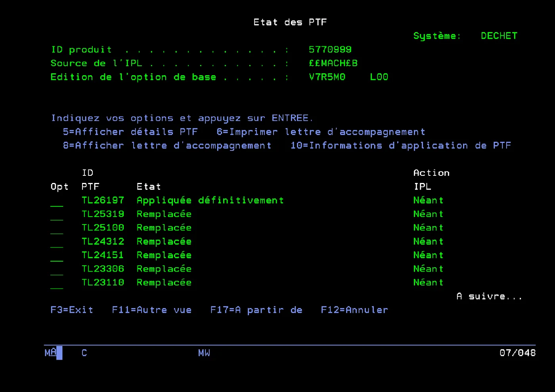Click Néant IPL action for TL26197
555x392 pixels.
pos(429,200)
